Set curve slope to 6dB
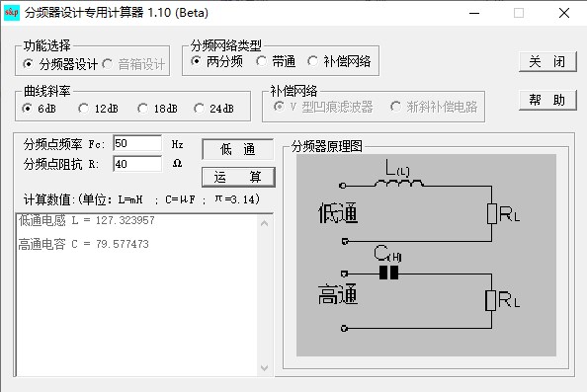The image size is (587, 392). click(39, 109)
